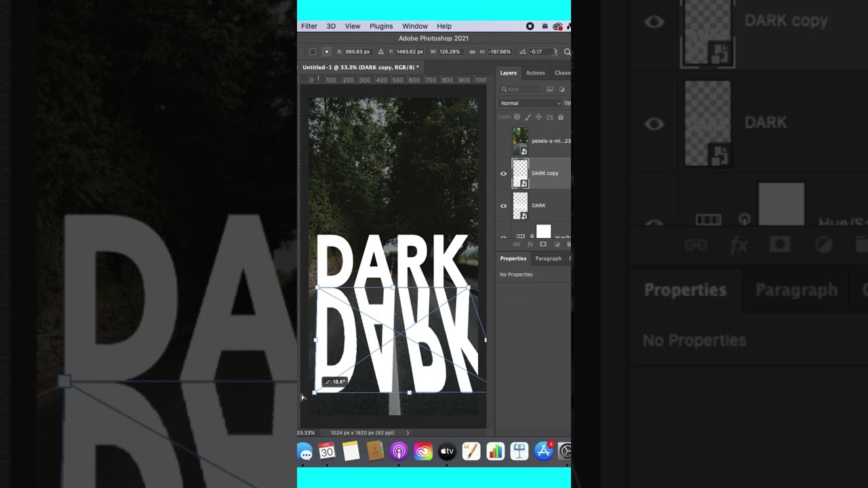
Task: Open Apple TV from the Dock
Action: [447, 451]
